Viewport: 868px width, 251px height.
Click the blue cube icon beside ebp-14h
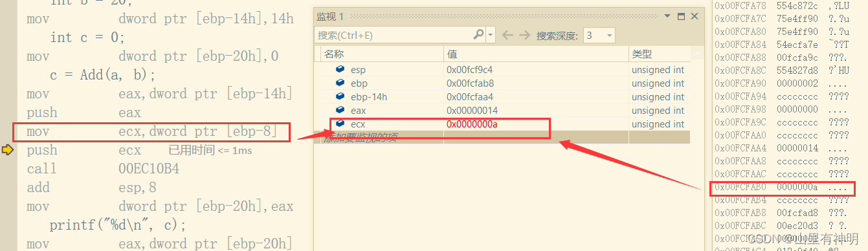click(x=340, y=96)
